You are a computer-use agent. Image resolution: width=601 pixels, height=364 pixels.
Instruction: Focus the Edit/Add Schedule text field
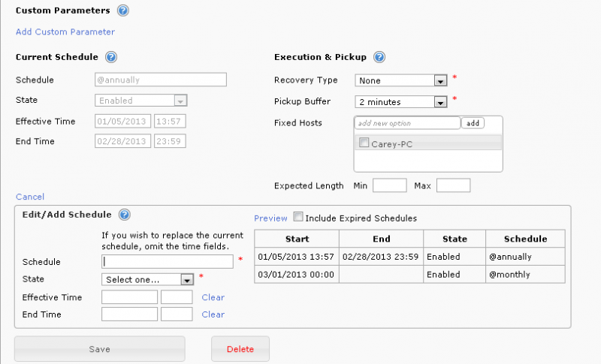168,262
